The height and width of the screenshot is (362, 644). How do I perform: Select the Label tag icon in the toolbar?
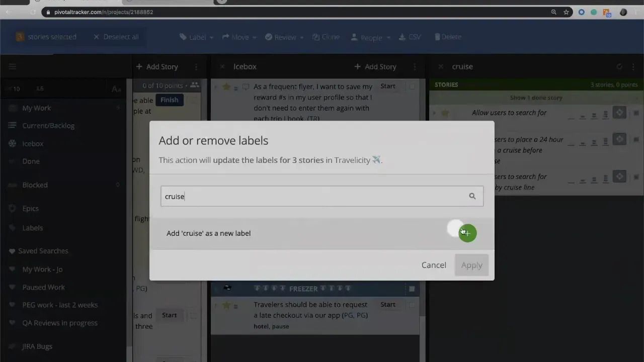point(184,37)
